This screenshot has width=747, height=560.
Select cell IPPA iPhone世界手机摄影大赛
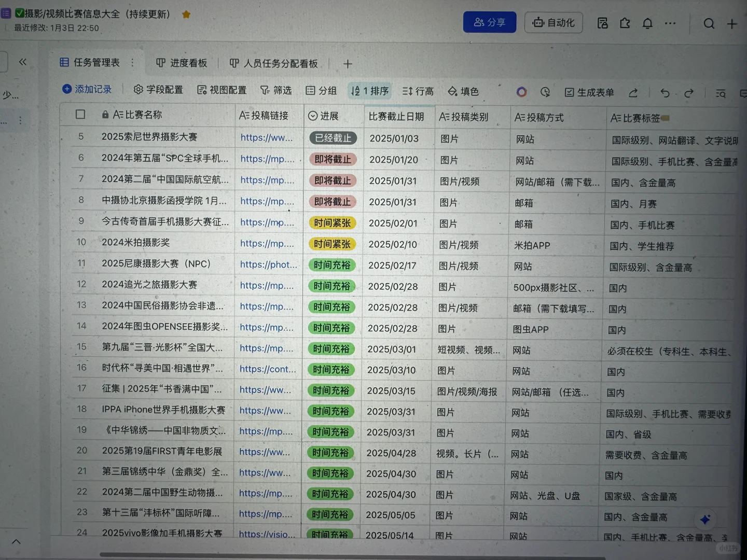pyautogui.click(x=163, y=410)
